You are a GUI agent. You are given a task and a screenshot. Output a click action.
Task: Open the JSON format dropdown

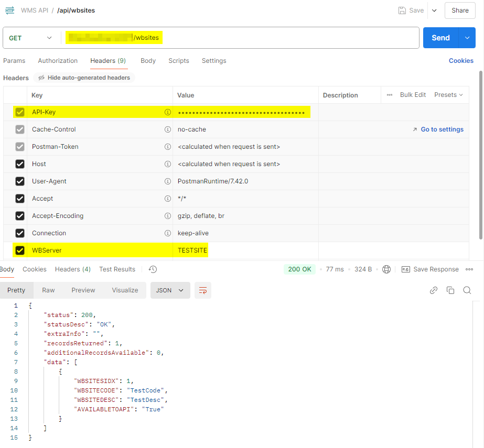tap(170, 290)
